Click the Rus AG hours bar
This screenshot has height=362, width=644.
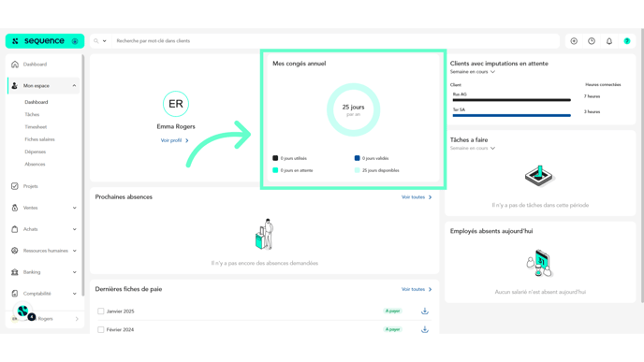tap(512, 100)
